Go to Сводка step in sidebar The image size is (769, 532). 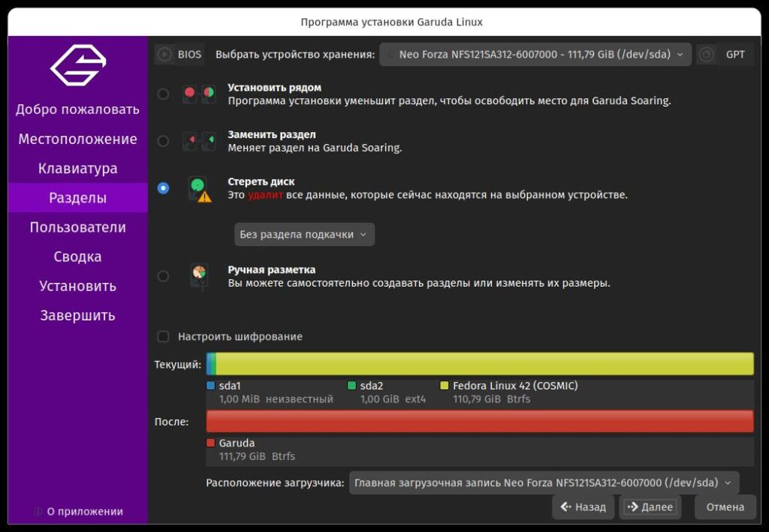77,257
